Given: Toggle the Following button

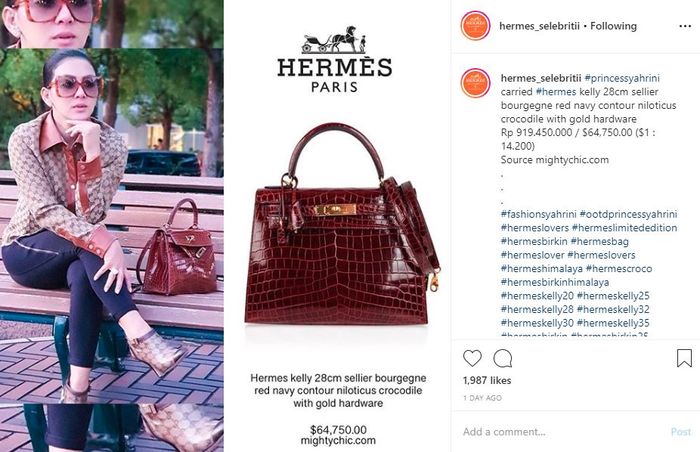Looking at the screenshot, I should (x=613, y=26).
